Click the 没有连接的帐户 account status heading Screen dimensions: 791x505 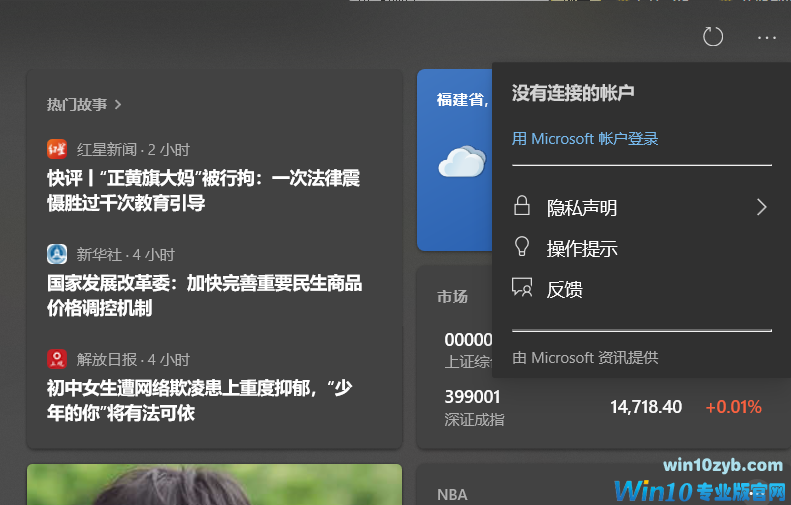[573, 93]
